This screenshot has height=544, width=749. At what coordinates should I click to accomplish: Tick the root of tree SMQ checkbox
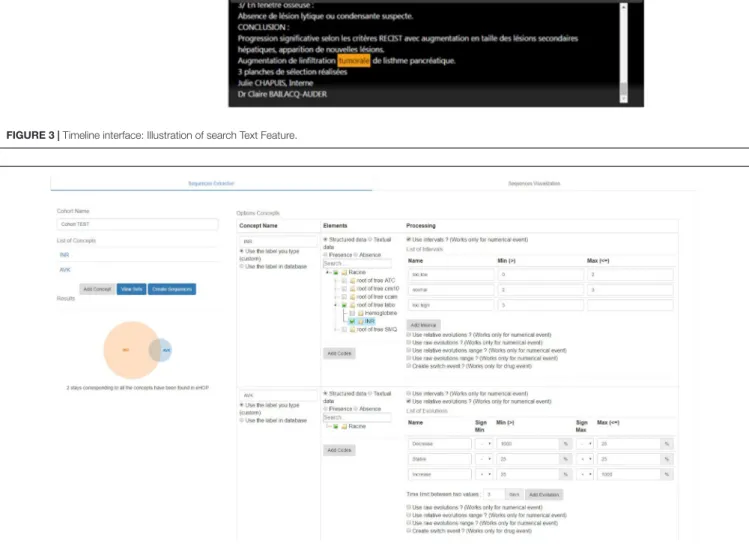coord(344,330)
